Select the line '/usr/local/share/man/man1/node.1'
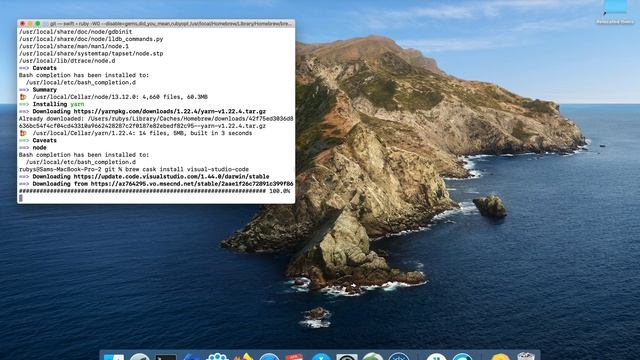 point(74,47)
